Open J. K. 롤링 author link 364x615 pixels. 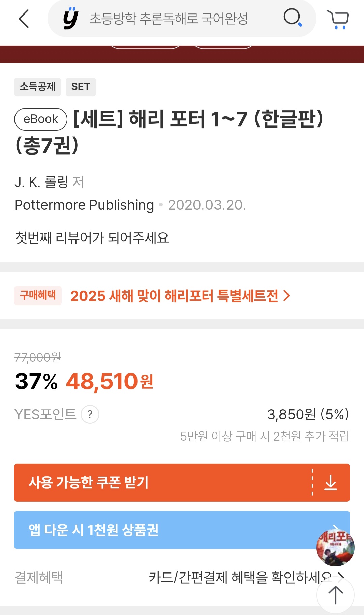click(x=41, y=182)
